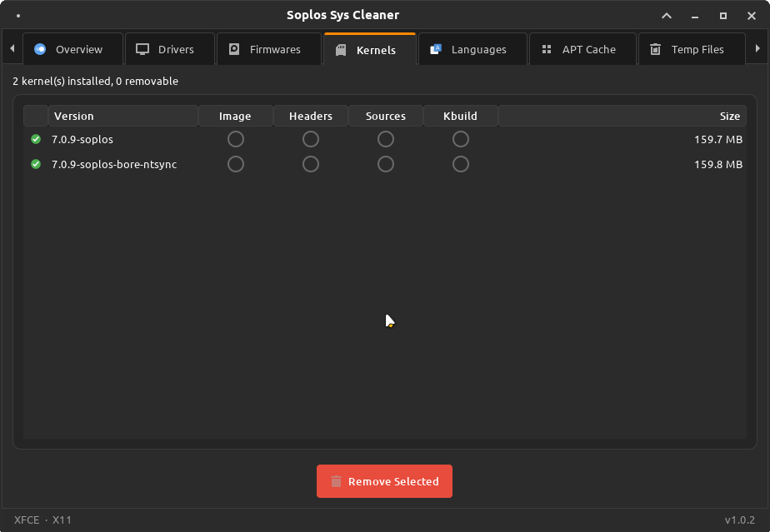This screenshot has height=532, width=770.
Task: Click the Kernels tab's memory card icon
Action: pyautogui.click(x=341, y=50)
